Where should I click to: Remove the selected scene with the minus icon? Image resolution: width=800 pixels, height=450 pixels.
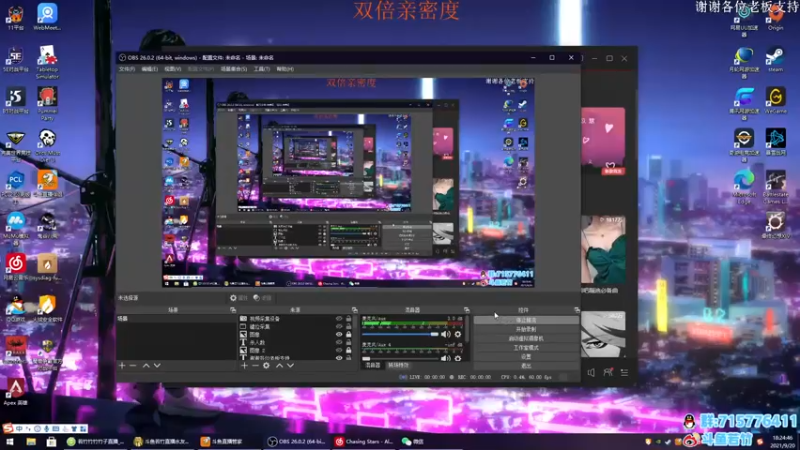pos(133,365)
